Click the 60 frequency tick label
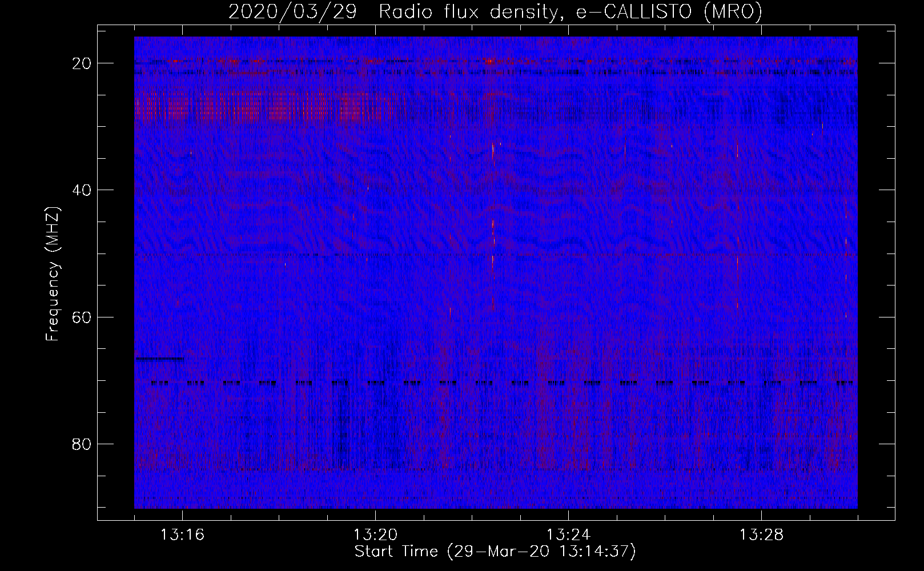 [x=82, y=317]
